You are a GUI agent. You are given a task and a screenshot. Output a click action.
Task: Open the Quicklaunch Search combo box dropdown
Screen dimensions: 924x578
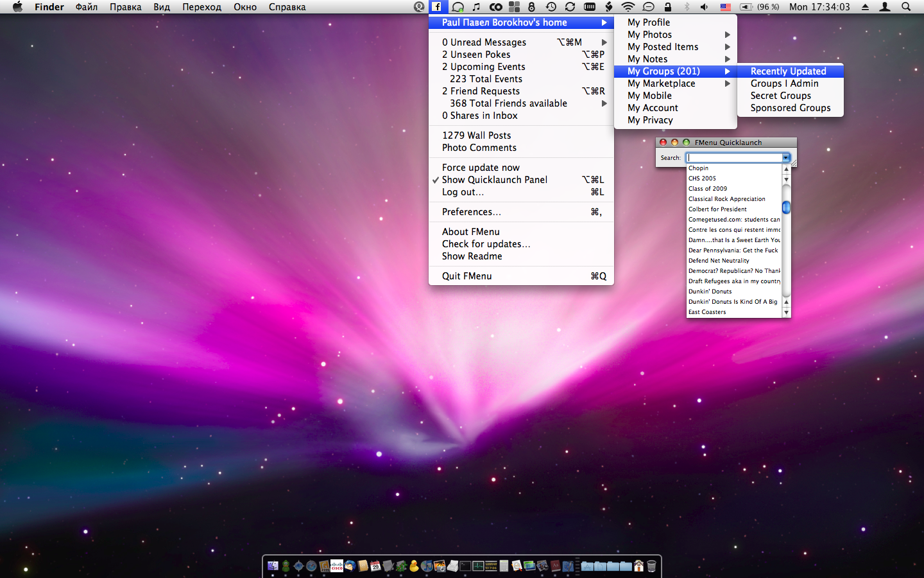point(785,157)
